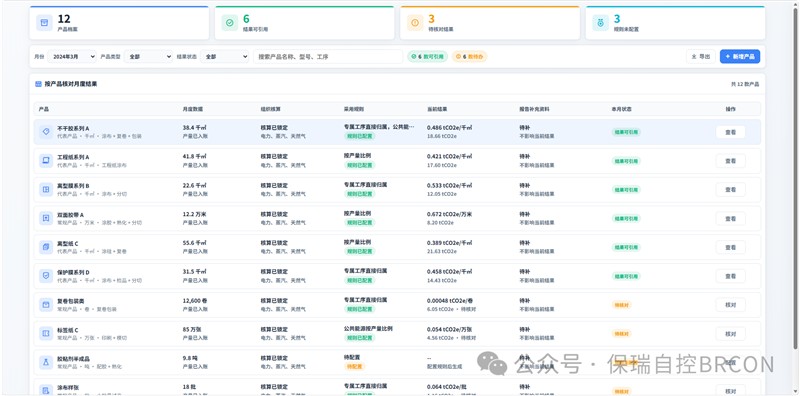Viewport: 800px width, 396px height.
Task: Filter by the 6 款可引用 chip
Action: point(428,57)
